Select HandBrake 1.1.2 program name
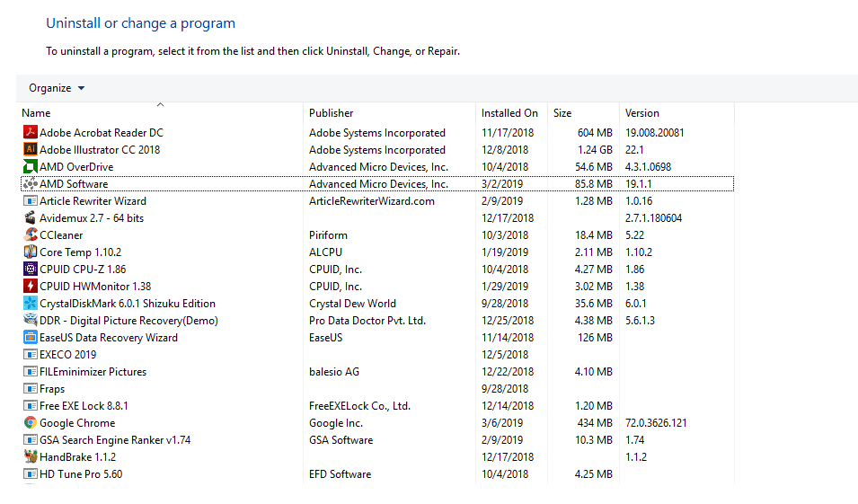858x504 pixels. coord(77,456)
